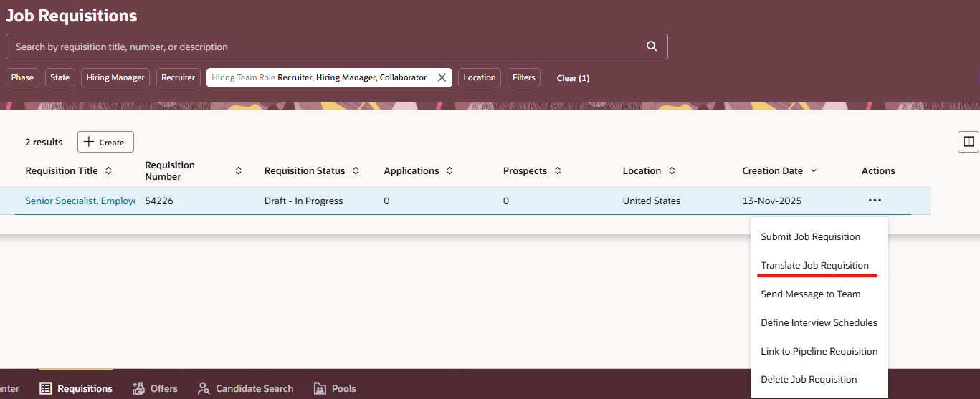980x399 pixels.
Task: Click requisition number 54226 cell
Action: [x=159, y=201]
